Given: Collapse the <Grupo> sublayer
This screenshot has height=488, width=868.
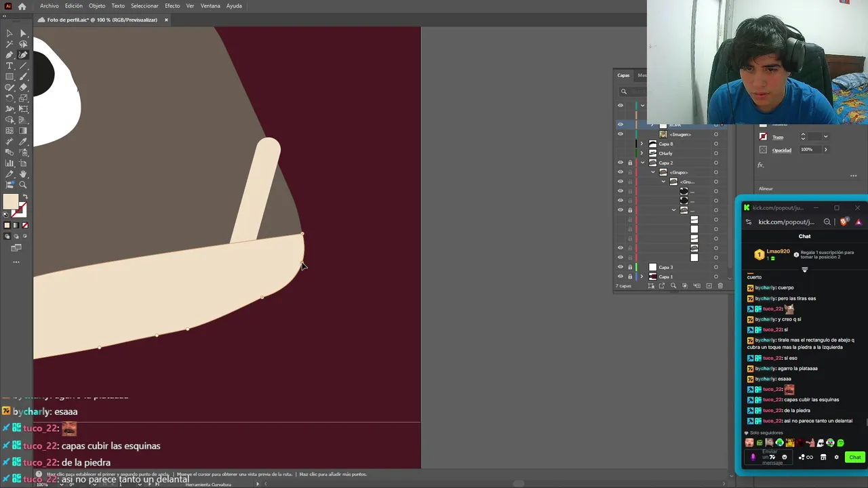Looking at the screenshot, I should coord(653,172).
